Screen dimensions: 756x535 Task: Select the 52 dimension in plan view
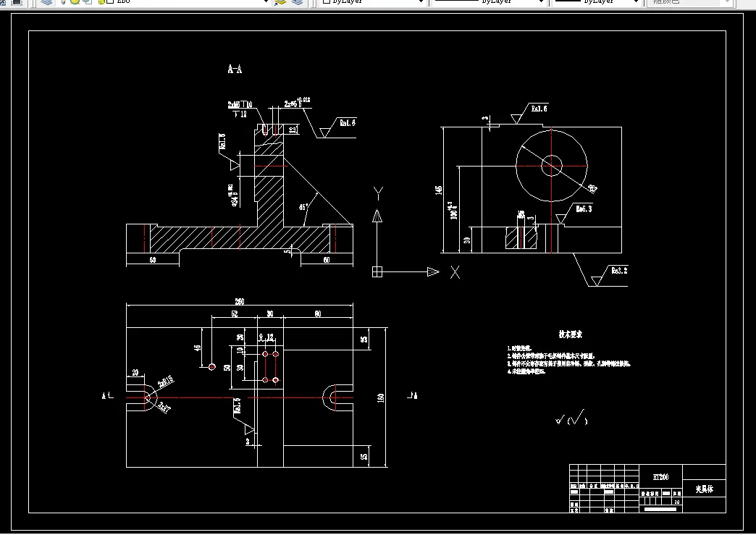[235, 313]
